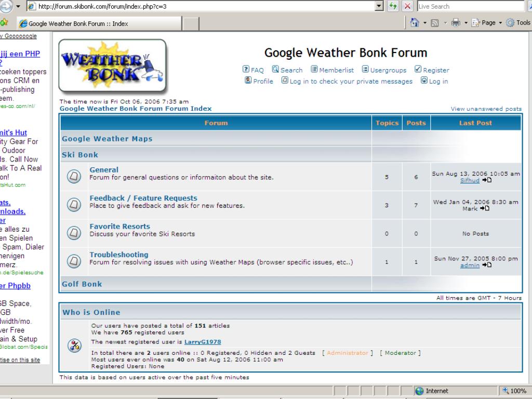View latest post icon beside Mark
The height and width of the screenshot is (399, 532).
point(485,208)
